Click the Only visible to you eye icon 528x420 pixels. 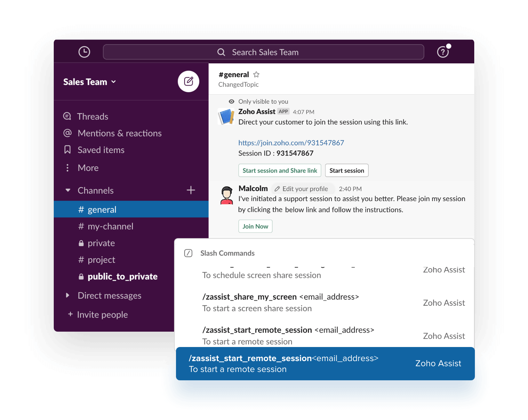(x=231, y=101)
